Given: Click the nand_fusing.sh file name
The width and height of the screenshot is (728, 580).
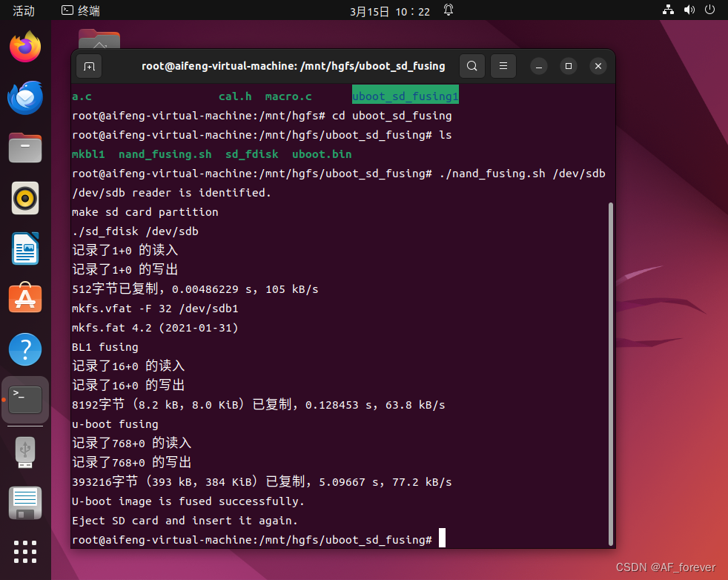Looking at the screenshot, I should click(x=165, y=154).
